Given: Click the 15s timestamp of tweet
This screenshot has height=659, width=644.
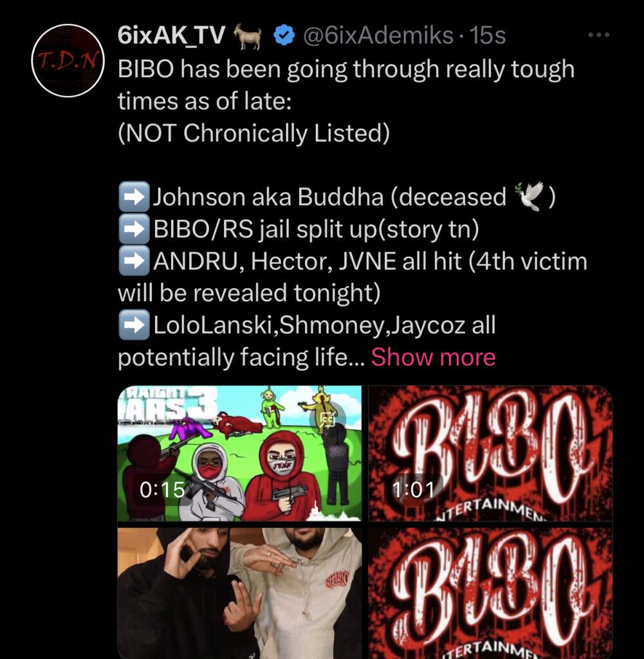Looking at the screenshot, I should [x=487, y=35].
